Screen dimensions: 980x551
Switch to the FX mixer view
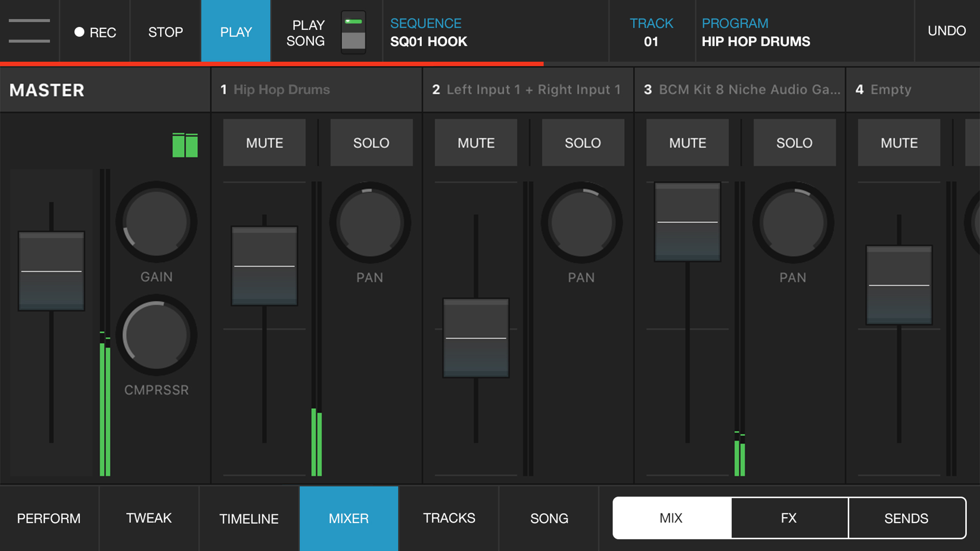pos(789,518)
